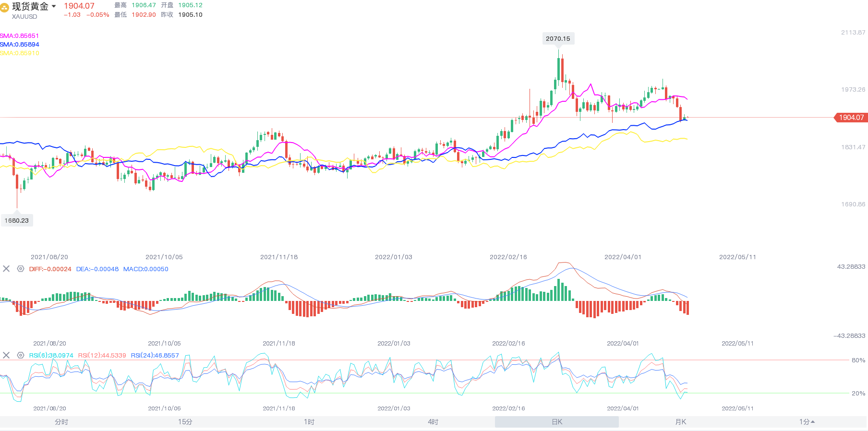Open RSI indicator settings gear
868x431 pixels.
coord(21,355)
